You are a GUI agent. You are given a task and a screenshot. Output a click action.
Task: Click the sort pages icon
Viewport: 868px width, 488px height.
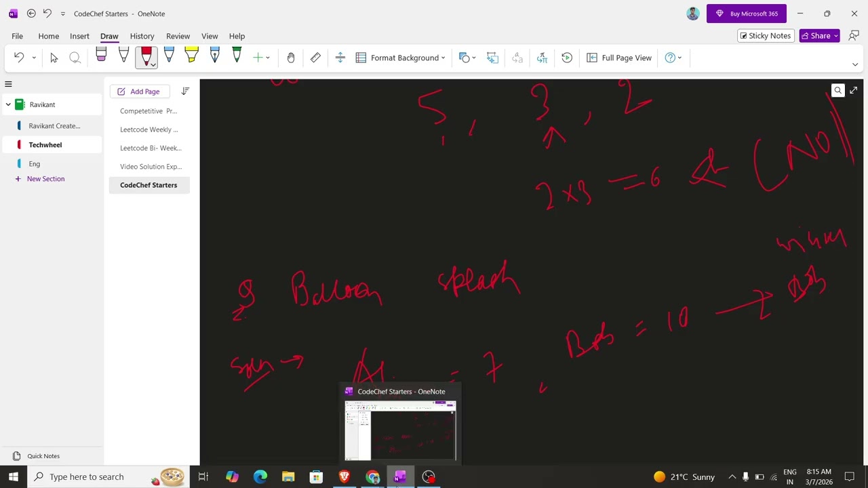[x=185, y=91]
